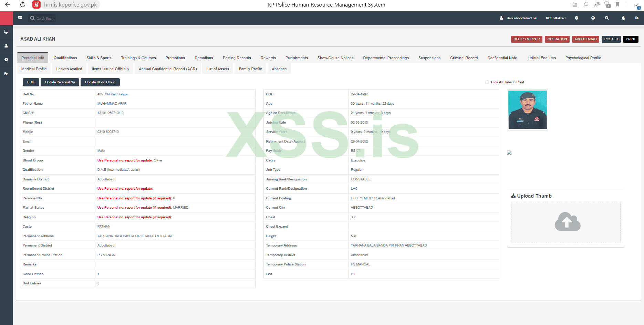
Task: Click the Update Personal No button
Action: click(60, 82)
